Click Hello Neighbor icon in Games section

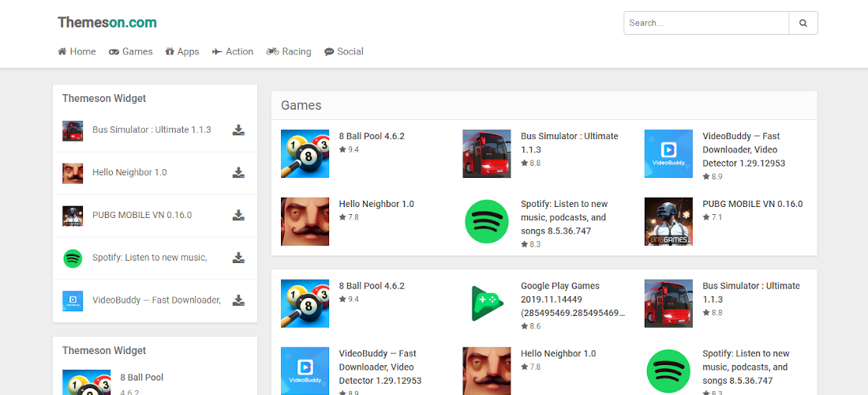point(305,222)
